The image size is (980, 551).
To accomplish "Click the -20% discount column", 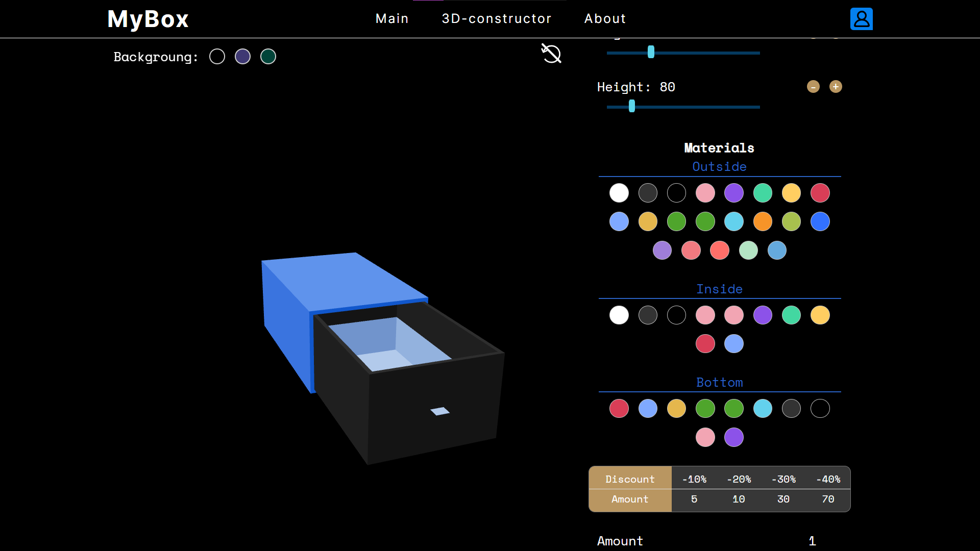I will (x=739, y=479).
